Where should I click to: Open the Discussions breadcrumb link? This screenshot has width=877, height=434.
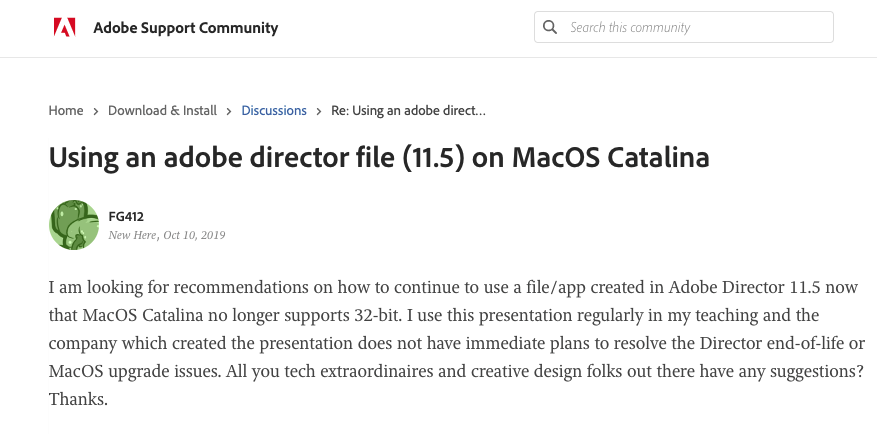click(x=274, y=111)
